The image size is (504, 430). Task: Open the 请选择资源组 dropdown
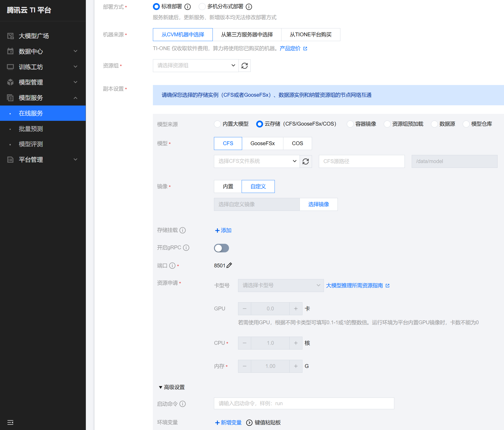click(196, 65)
